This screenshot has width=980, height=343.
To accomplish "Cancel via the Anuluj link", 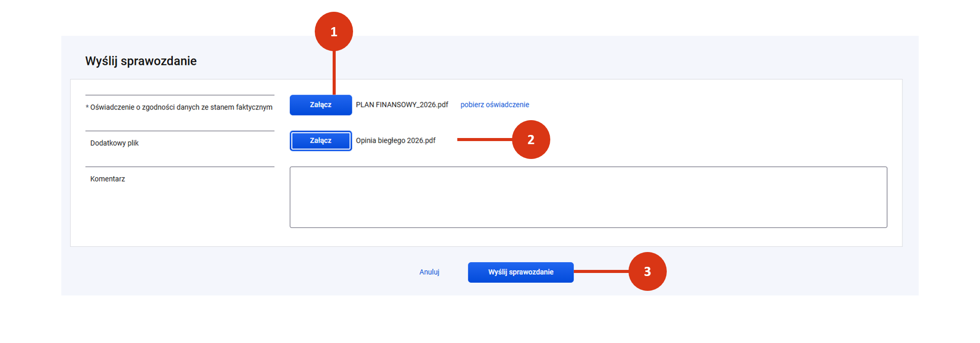I will coord(429,272).
